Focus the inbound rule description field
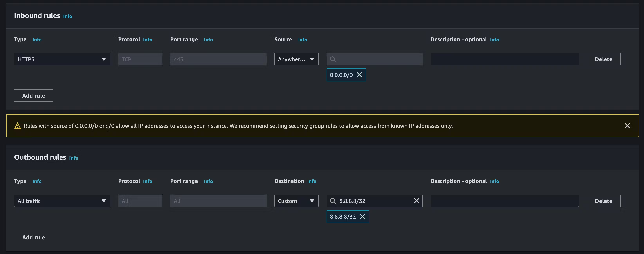 [504, 59]
